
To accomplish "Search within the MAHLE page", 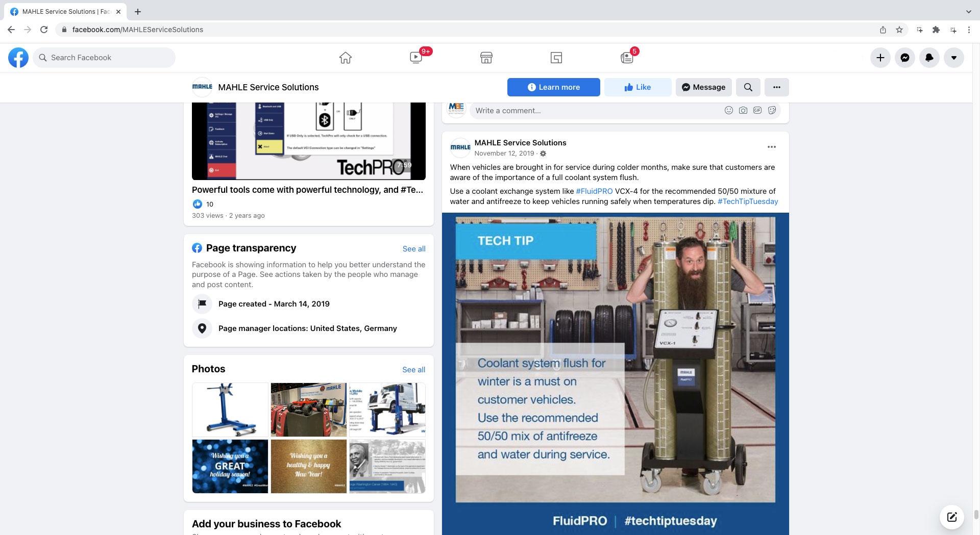I will coord(748,87).
